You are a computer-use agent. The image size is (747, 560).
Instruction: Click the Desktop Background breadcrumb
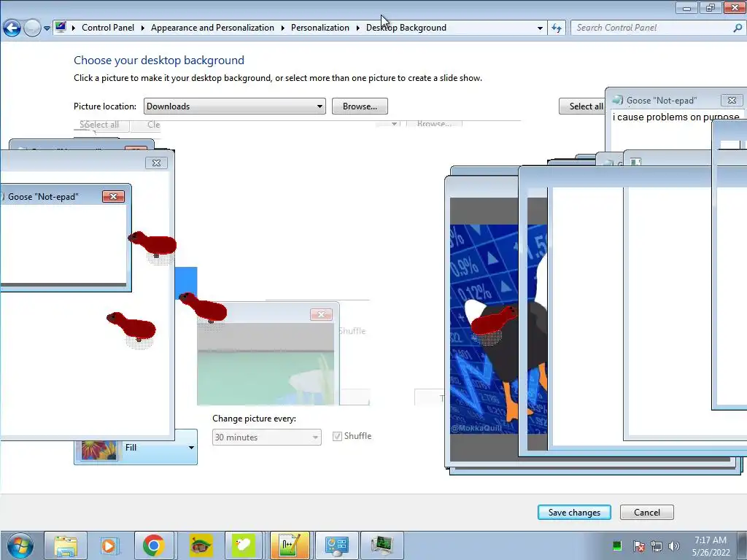[406, 28]
